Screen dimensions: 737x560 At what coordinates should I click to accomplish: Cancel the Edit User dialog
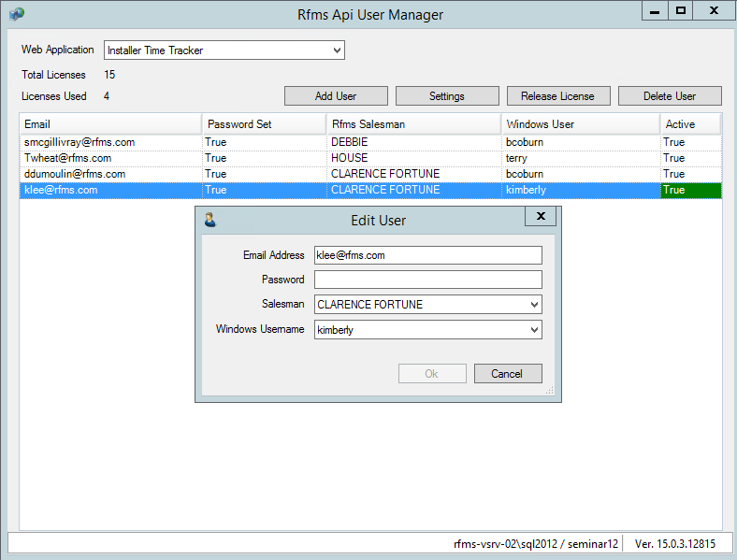(x=508, y=374)
